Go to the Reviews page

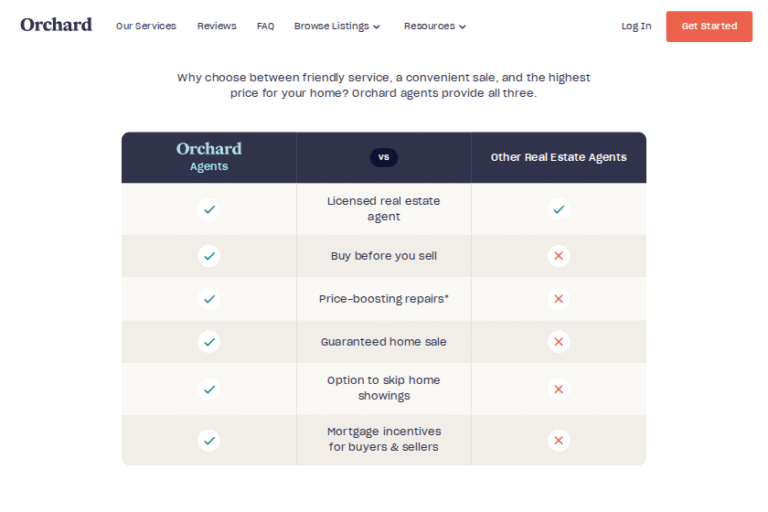(217, 26)
